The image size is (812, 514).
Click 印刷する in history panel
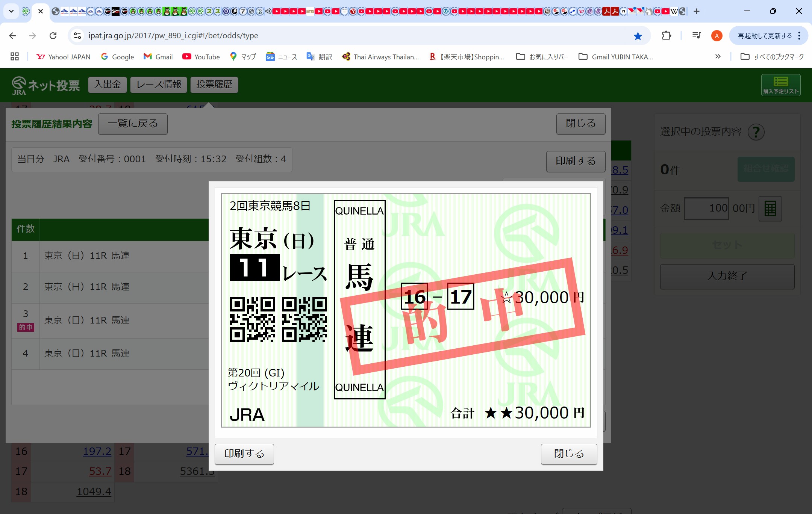[x=576, y=162]
